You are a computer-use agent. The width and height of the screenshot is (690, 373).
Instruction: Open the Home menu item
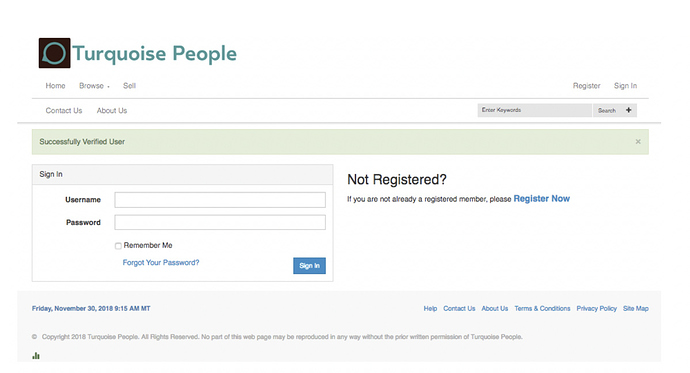tap(55, 86)
